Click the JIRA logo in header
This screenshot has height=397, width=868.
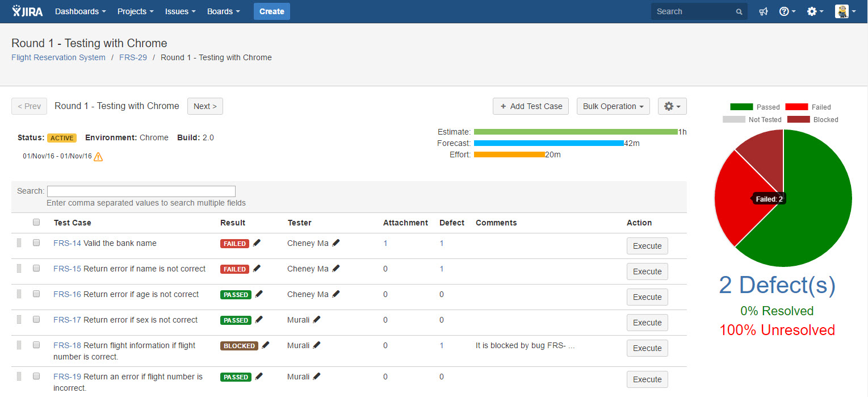coord(27,11)
